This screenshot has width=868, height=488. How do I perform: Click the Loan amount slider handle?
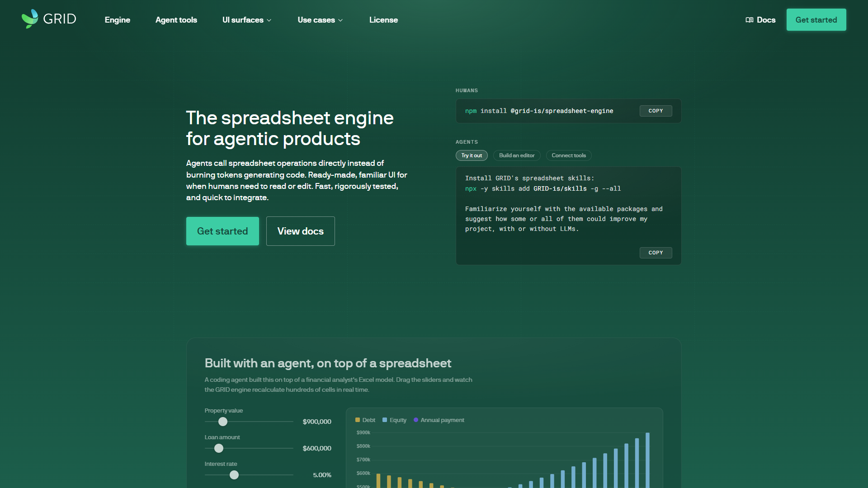219,448
